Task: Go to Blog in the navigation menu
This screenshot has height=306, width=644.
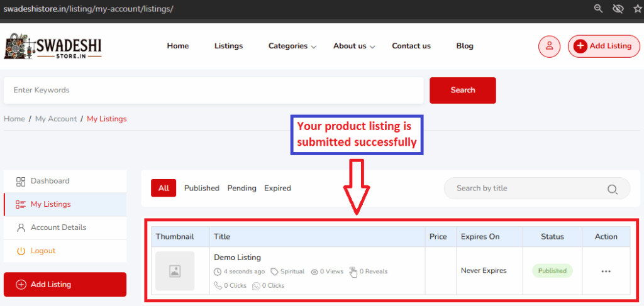Action: pyautogui.click(x=465, y=46)
